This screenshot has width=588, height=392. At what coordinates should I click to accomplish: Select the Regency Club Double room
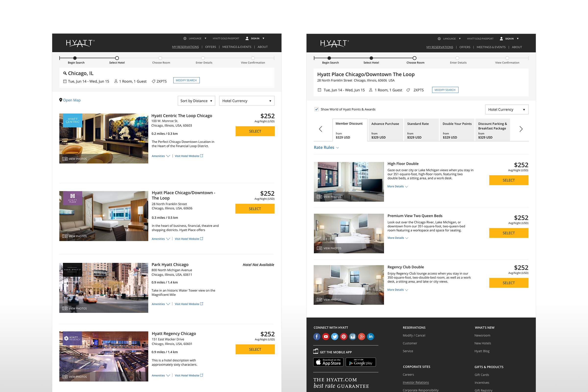[x=509, y=283]
